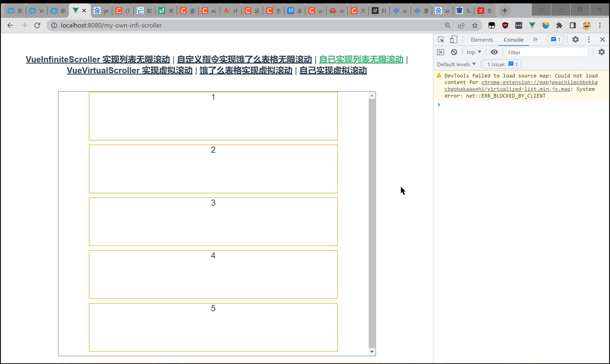The image size is (610, 364).
Task: Clear the console with the circle-slash icon
Action: (x=454, y=52)
